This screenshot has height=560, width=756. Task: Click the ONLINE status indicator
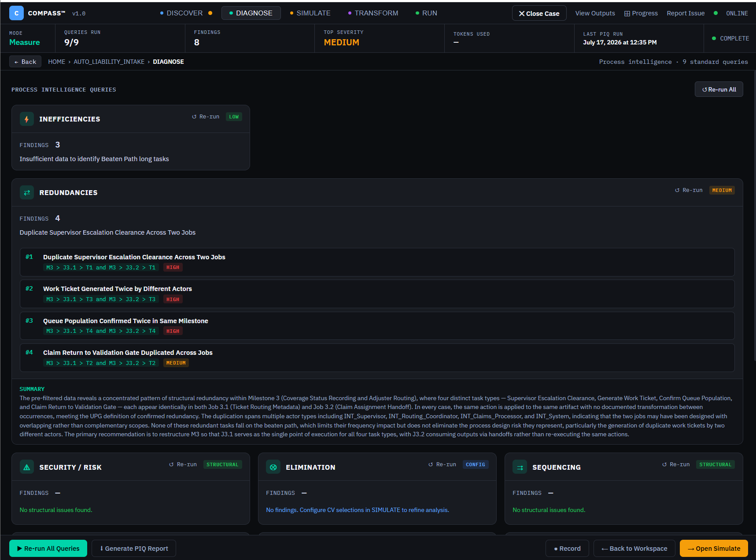(731, 13)
